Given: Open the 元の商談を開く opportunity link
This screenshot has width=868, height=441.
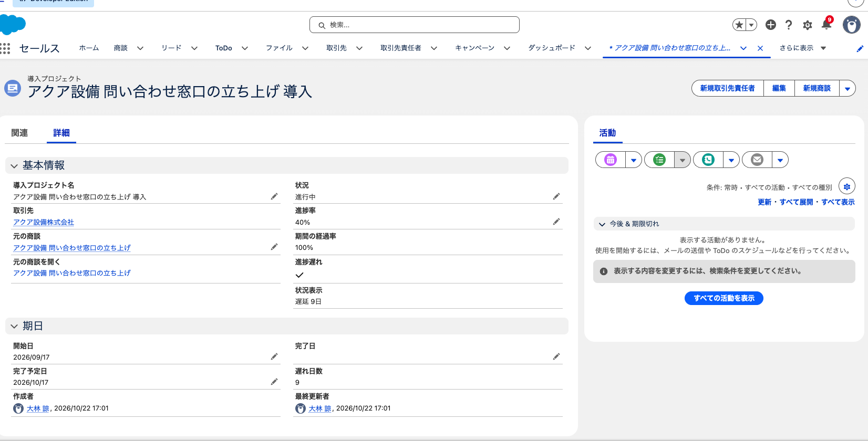Looking at the screenshot, I should tap(72, 273).
